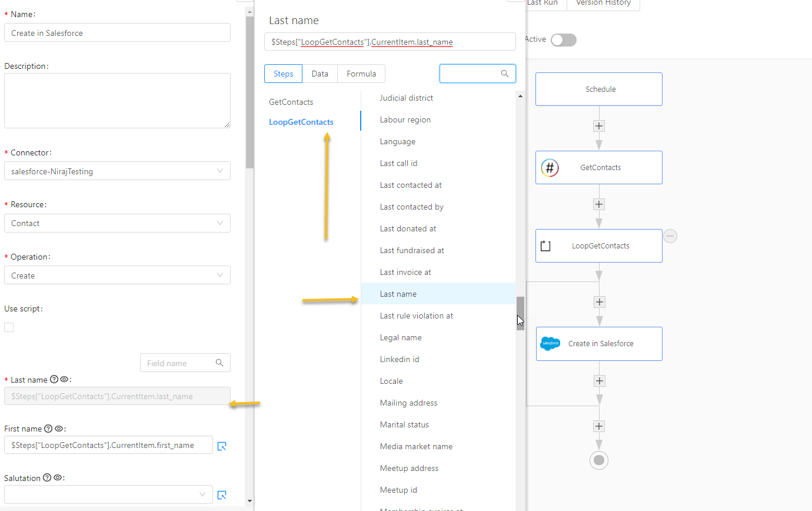Screen dimensions: 812x511
Task: Open the Resource dropdown showing Contact
Action: tap(117, 223)
